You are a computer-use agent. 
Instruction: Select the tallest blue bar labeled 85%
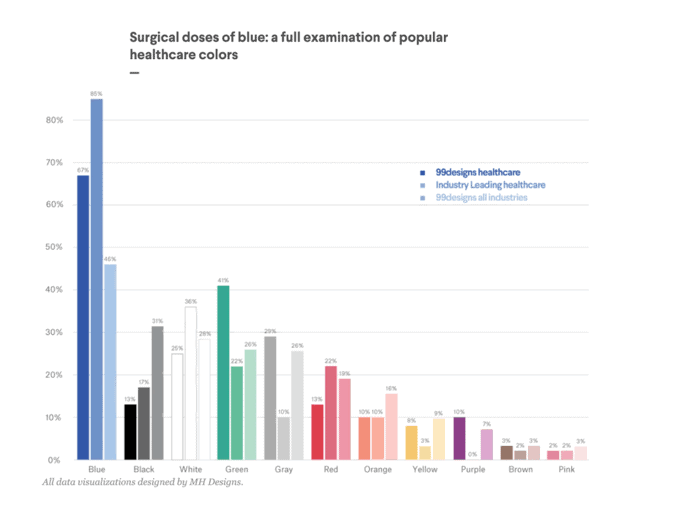point(97,280)
